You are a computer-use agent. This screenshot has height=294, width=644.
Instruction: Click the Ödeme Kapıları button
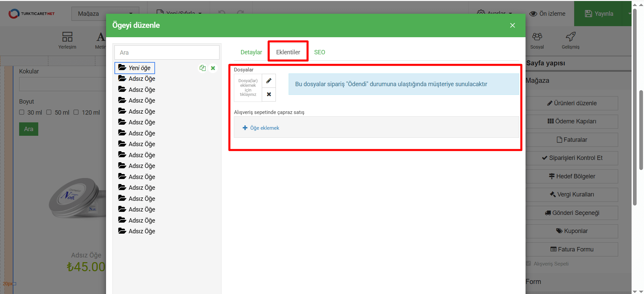[x=572, y=121]
